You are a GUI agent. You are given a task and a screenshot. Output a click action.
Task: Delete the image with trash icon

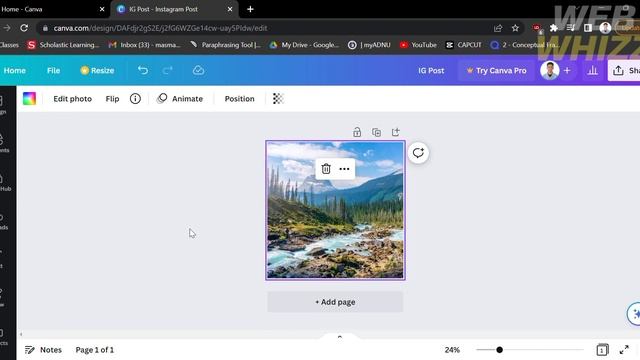click(326, 169)
